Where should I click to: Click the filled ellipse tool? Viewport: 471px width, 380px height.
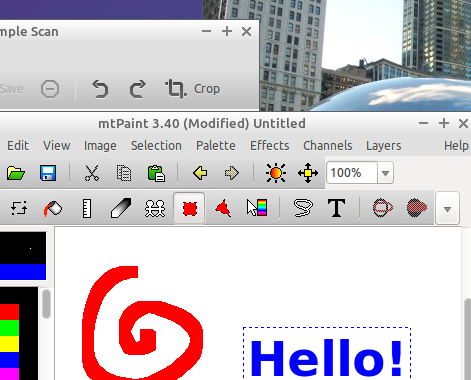[x=417, y=208]
